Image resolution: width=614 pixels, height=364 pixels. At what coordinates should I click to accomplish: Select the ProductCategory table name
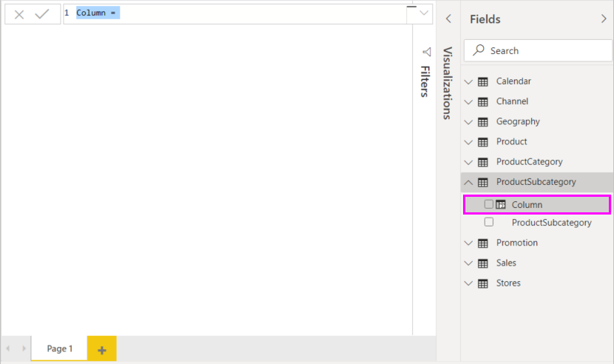pos(530,162)
